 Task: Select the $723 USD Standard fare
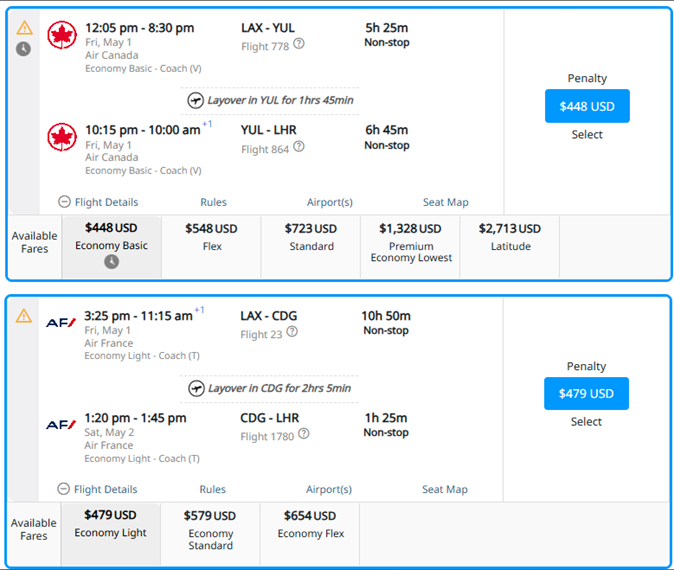[x=310, y=237]
